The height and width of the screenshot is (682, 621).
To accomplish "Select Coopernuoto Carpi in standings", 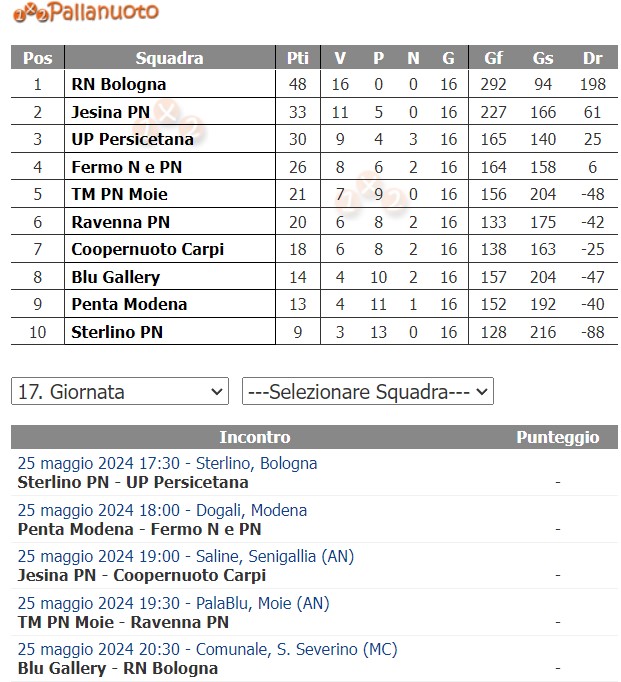I will pyautogui.click(x=147, y=249).
